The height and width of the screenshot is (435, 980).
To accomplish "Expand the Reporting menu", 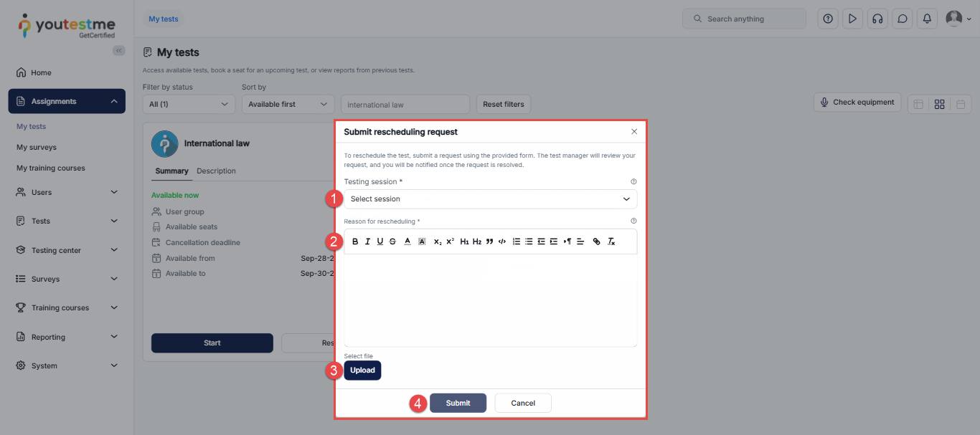I will 67,337.
